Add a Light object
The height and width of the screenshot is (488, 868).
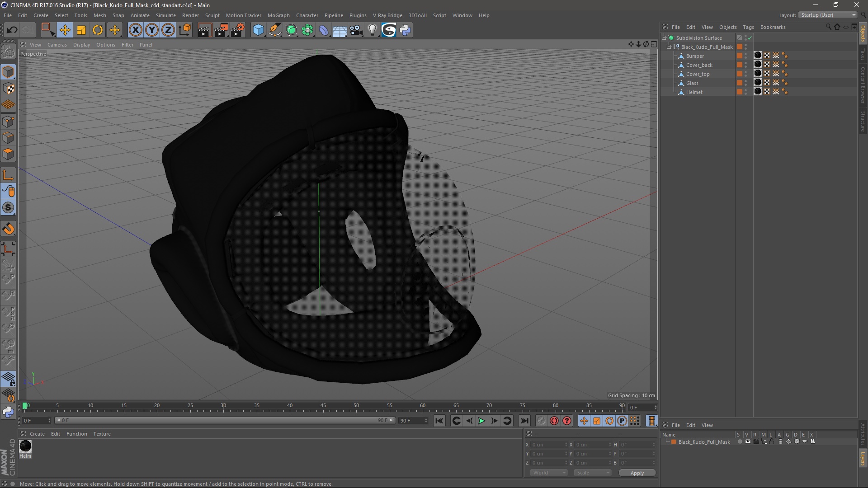(x=373, y=30)
